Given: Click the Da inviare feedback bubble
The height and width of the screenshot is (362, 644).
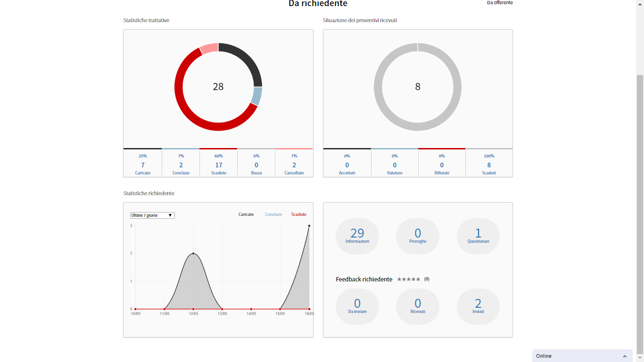Looking at the screenshot, I should coord(357,306).
